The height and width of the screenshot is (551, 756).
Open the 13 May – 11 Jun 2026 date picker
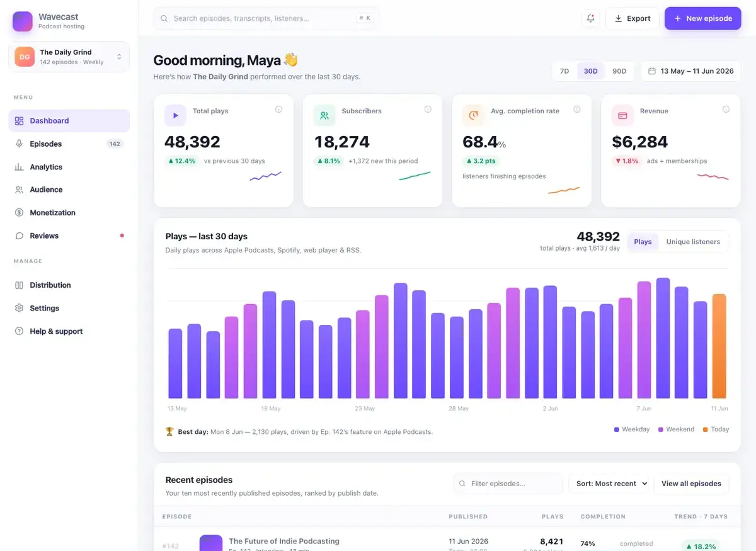[x=690, y=71]
